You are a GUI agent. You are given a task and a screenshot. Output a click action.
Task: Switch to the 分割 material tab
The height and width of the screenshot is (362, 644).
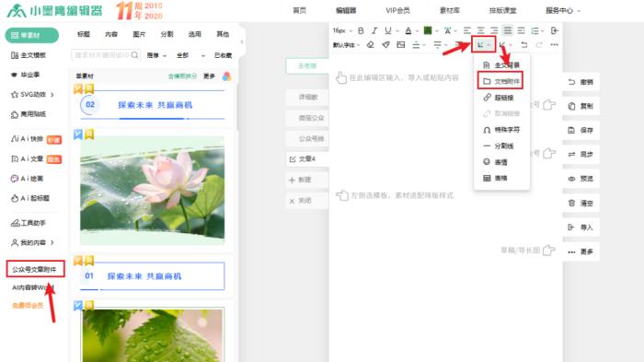click(167, 34)
